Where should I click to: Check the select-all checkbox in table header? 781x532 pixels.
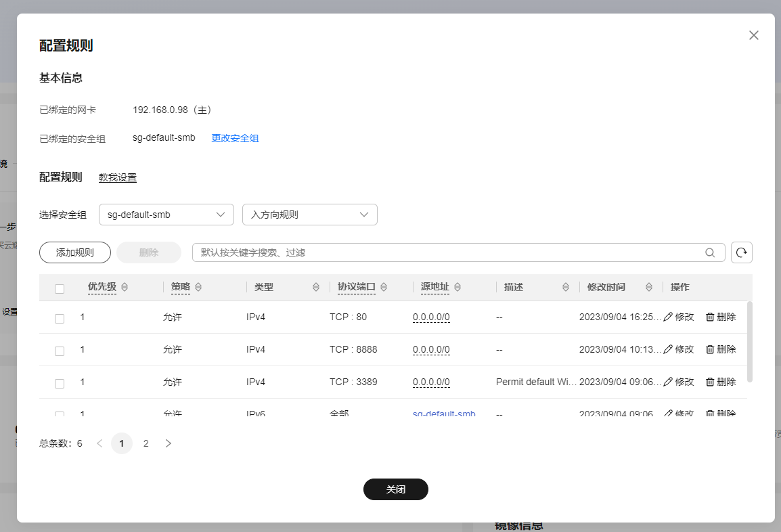coord(59,288)
